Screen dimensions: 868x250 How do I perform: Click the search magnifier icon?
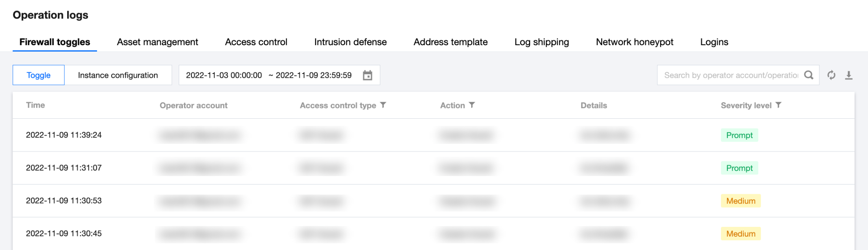pyautogui.click(x=809, y=75)
